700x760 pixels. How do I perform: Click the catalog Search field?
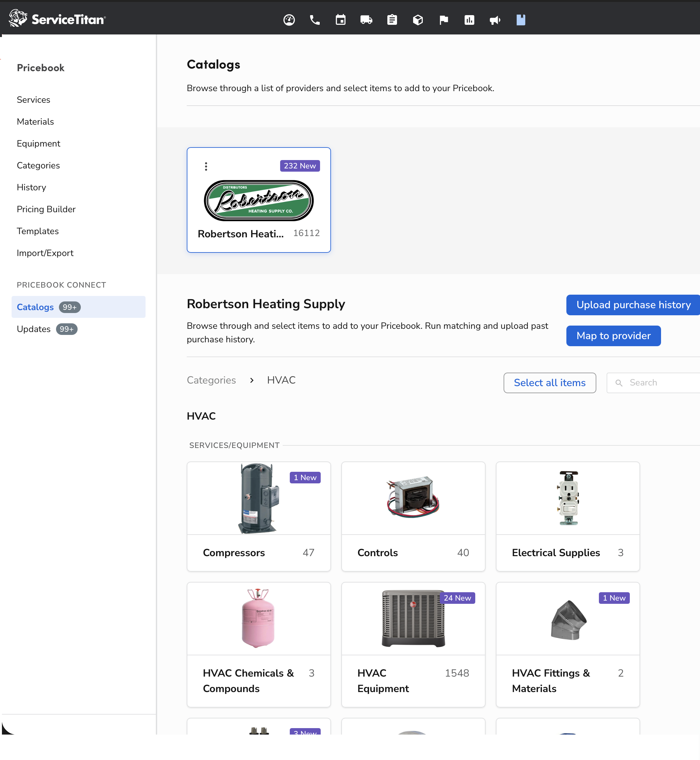point(659,383)
